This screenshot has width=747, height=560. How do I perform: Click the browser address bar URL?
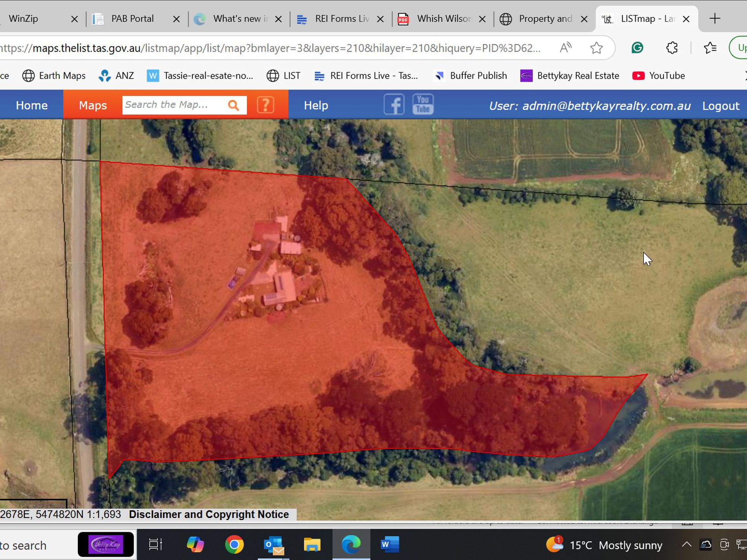(x=271, y=48)
